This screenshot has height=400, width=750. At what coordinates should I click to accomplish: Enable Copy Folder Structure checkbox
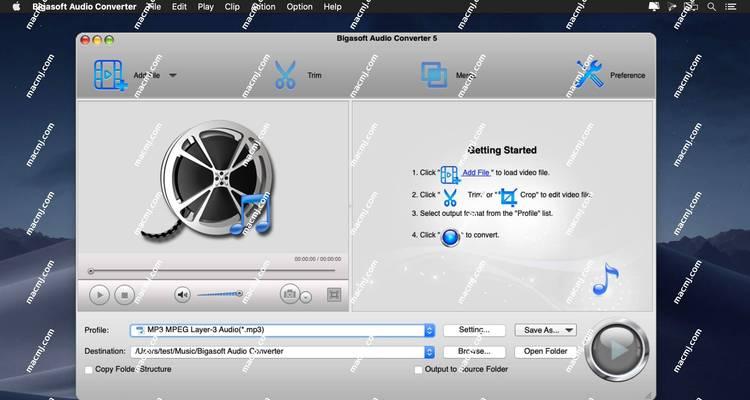(88, 370)
